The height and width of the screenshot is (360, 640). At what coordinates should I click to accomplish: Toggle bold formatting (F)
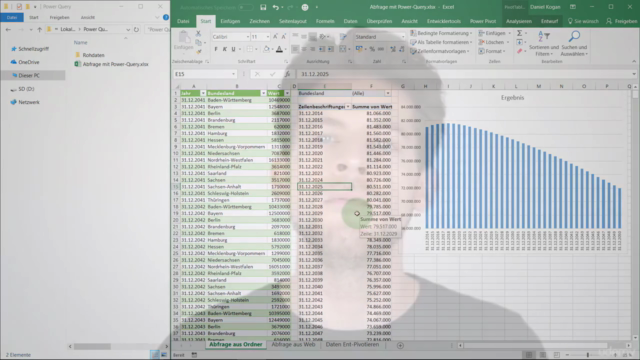[x=216, y=49]
